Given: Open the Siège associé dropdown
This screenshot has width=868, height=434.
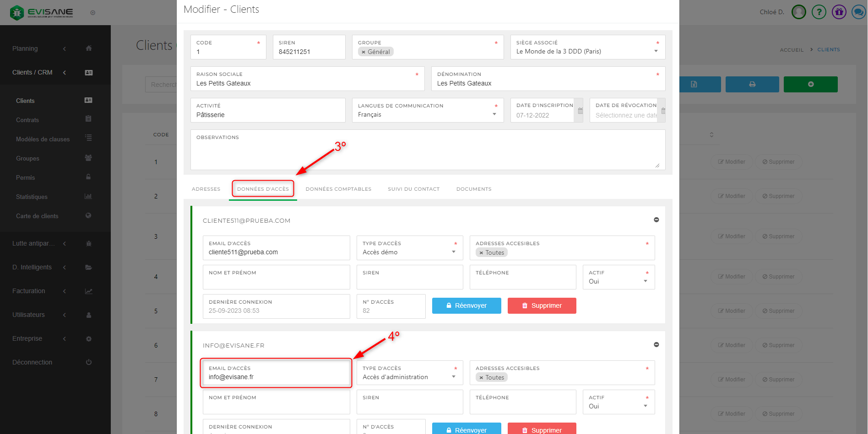Looking at the screenshot, I should pyautogui.click(x=656, y=51).
